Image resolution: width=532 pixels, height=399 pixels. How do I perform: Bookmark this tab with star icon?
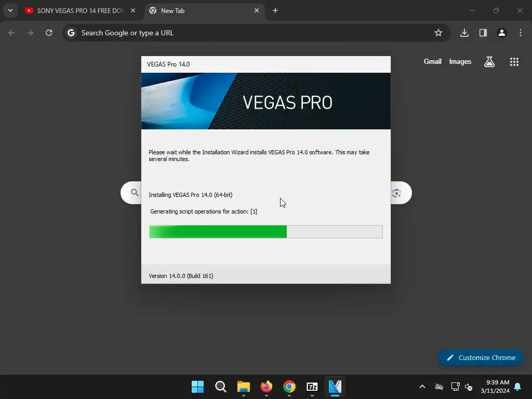[438, 33]
